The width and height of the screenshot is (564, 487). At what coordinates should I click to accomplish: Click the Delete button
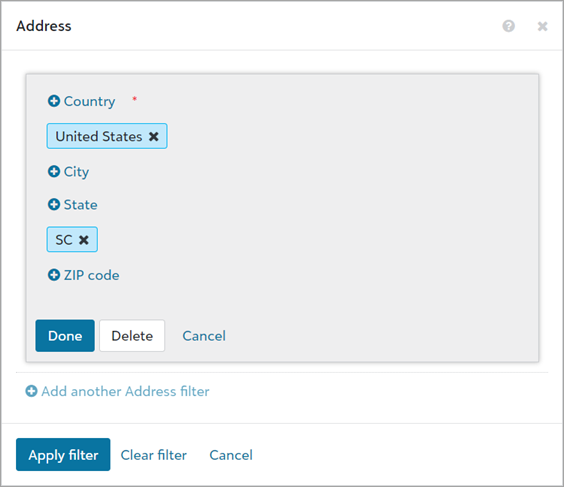tap(132, 336)
